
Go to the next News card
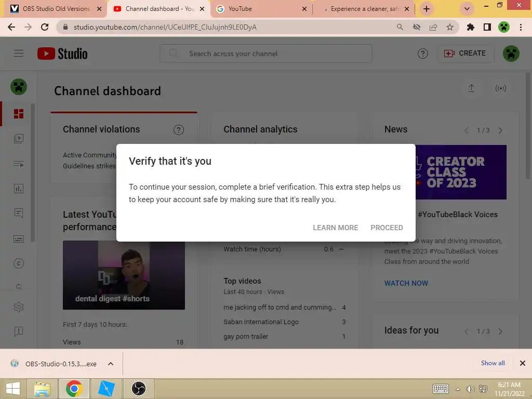tap(500, 130)
